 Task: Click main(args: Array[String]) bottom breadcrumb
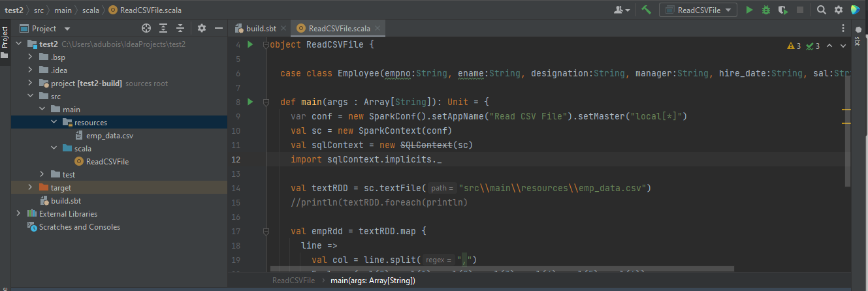point(373,280)
